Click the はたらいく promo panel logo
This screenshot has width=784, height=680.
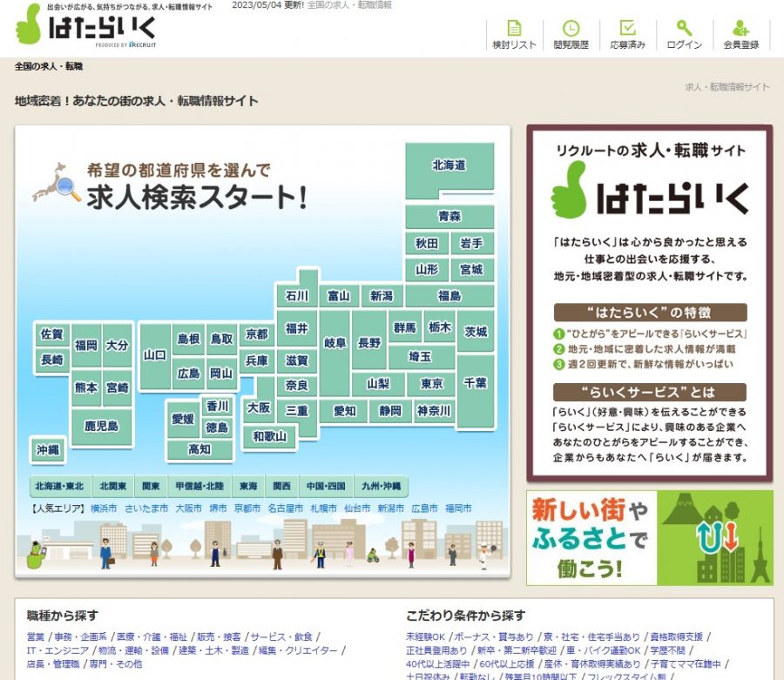[650, 192]
